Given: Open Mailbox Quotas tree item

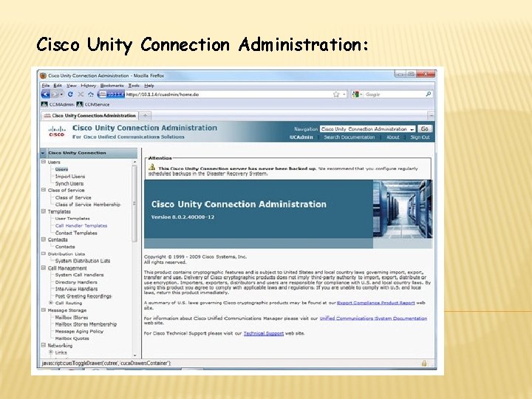Looking at the screenshot, I should tap(72, 338).
